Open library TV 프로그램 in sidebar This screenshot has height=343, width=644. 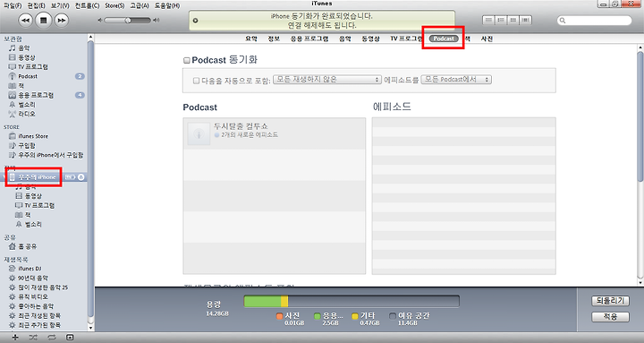pos(33,66)
